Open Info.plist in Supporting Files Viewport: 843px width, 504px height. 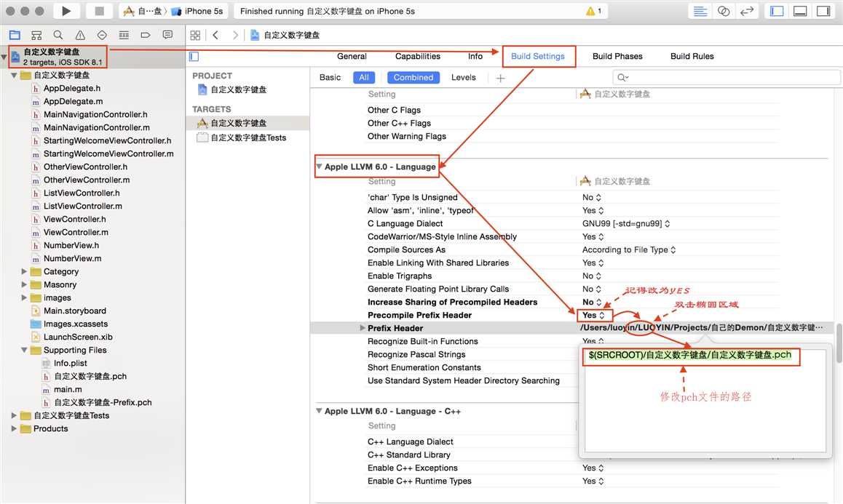pyautogui.click(x=71, y=363)
